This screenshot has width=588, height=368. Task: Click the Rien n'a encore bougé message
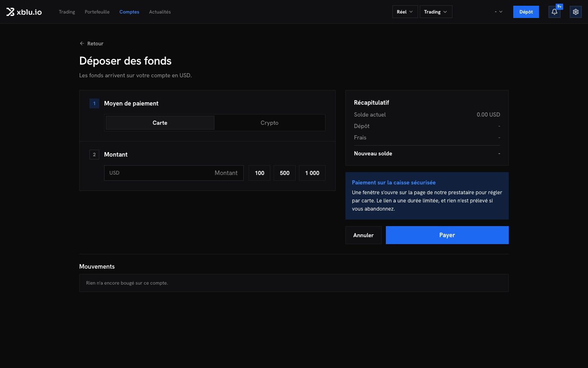(127, 283)
